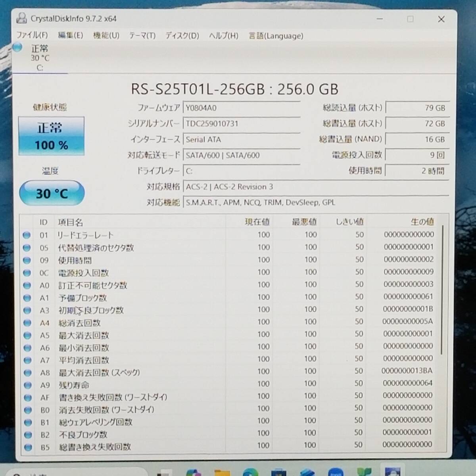This screenshot has width=476, height=476.
Task: Open the 機能(U) menu
Action: [x=106, y=35]
